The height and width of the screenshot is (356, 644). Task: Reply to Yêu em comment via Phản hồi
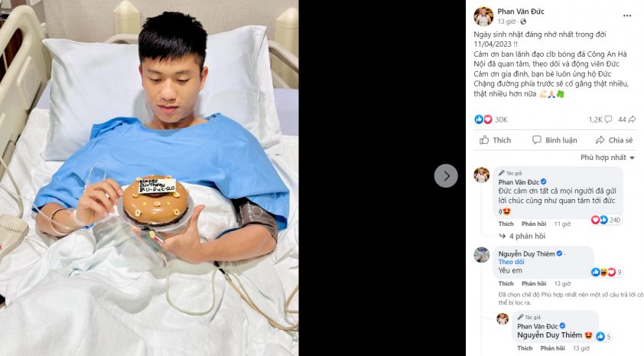click(534, 283)
